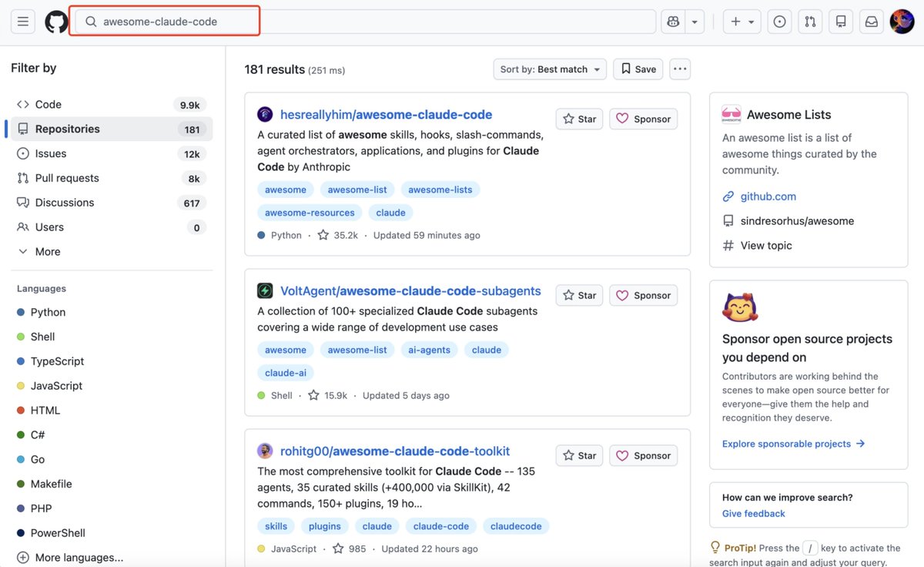Filter results by Users
The height and width of the screenshot is (567, 924).
click(x=112, y=227)
